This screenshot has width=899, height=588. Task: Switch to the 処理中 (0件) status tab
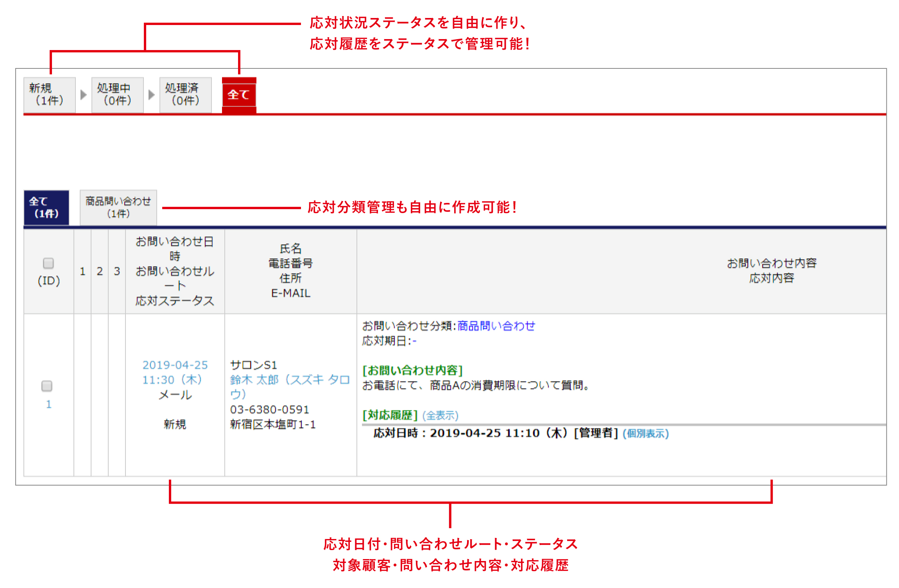(117, 95)
